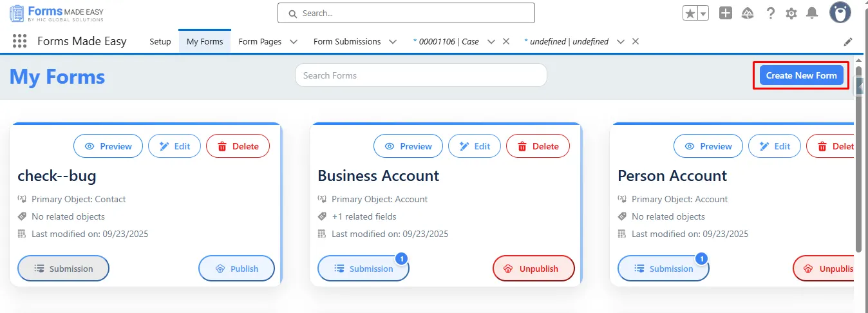Open the App Launcher grid icon

click(x=19, y=41)
